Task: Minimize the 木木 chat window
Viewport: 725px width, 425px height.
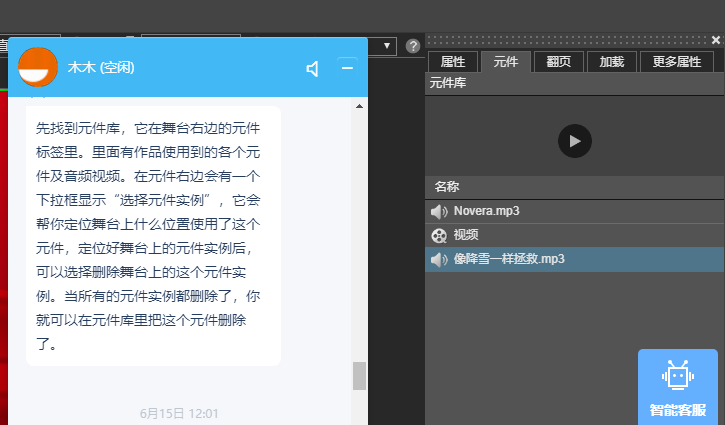Action: coord(347,68)
